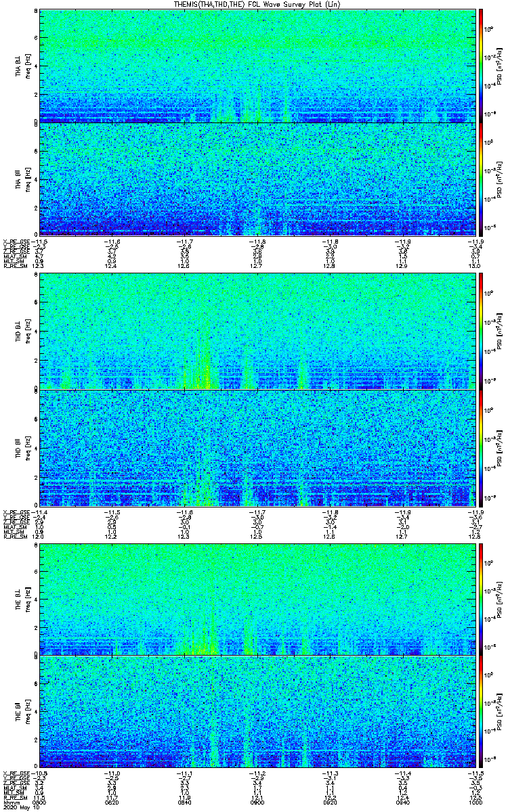Click the 'hhmm' time axis label
The width and height of the screenshot is (508, 812).
(x=10, y=802)
